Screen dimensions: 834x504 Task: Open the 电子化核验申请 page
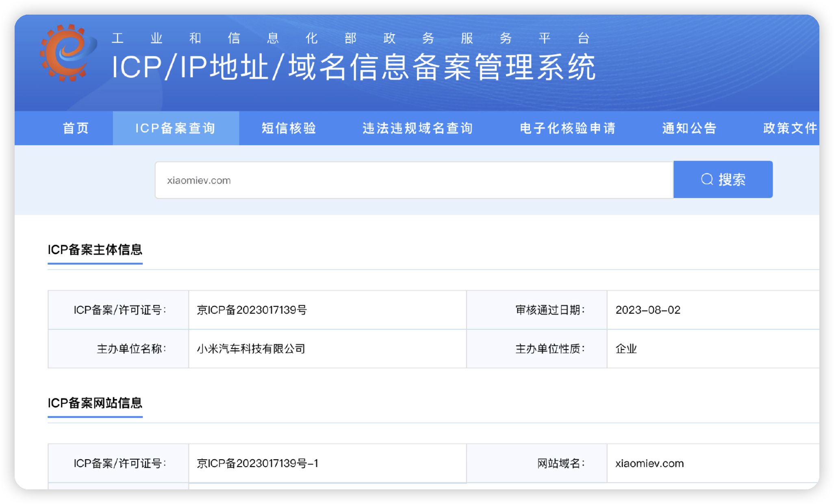567,128
